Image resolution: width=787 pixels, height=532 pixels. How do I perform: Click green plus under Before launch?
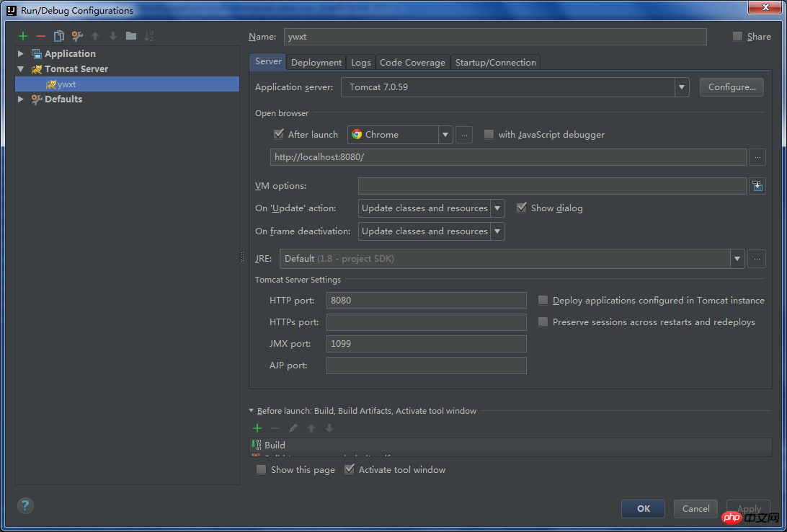coord(257,428)
